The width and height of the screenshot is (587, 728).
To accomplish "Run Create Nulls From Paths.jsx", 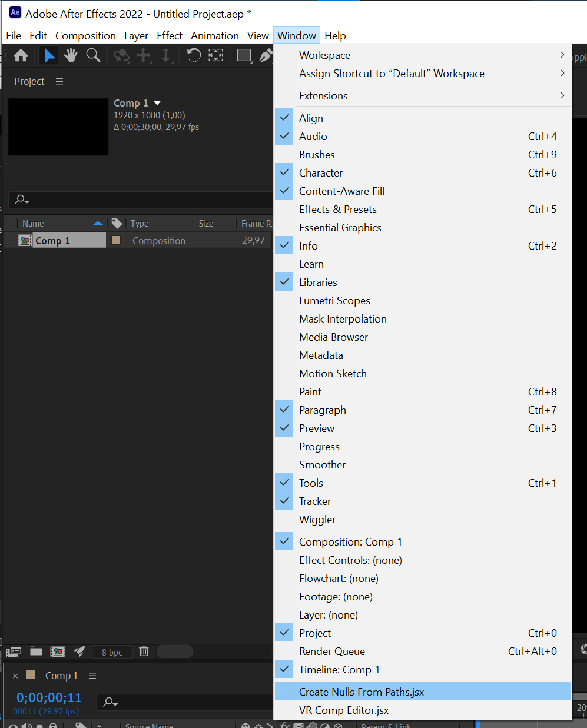I will pyautogui.click(x=423, y=692).
